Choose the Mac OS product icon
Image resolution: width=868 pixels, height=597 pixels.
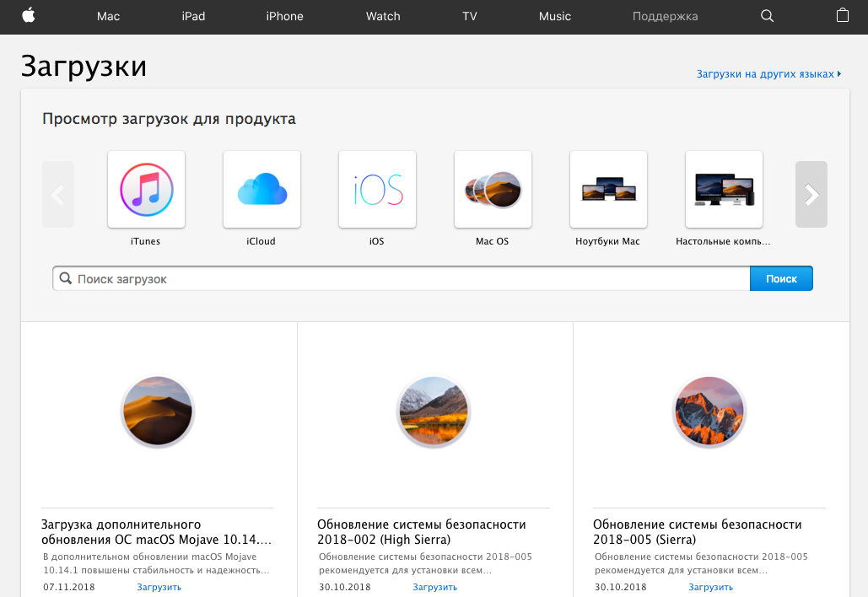(x=493, y=190)
